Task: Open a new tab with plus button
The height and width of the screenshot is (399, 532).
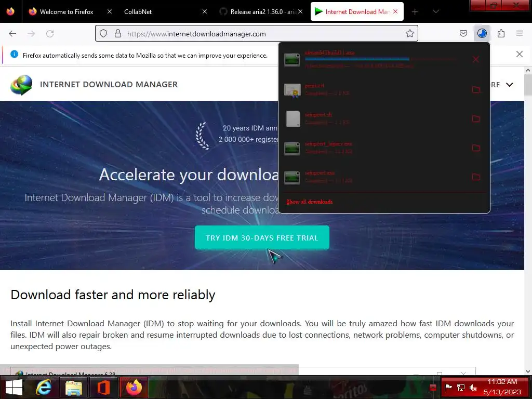Action: pos(415,12)
